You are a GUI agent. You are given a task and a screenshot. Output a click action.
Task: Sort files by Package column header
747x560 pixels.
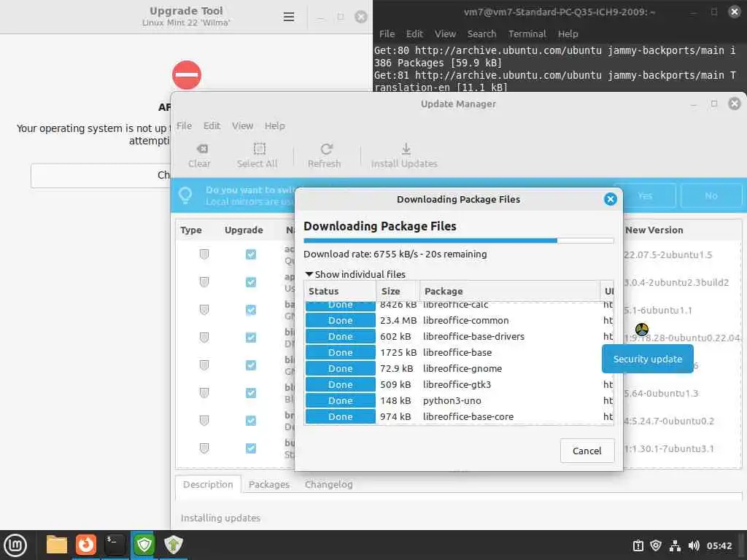click(x=509, y=292)
